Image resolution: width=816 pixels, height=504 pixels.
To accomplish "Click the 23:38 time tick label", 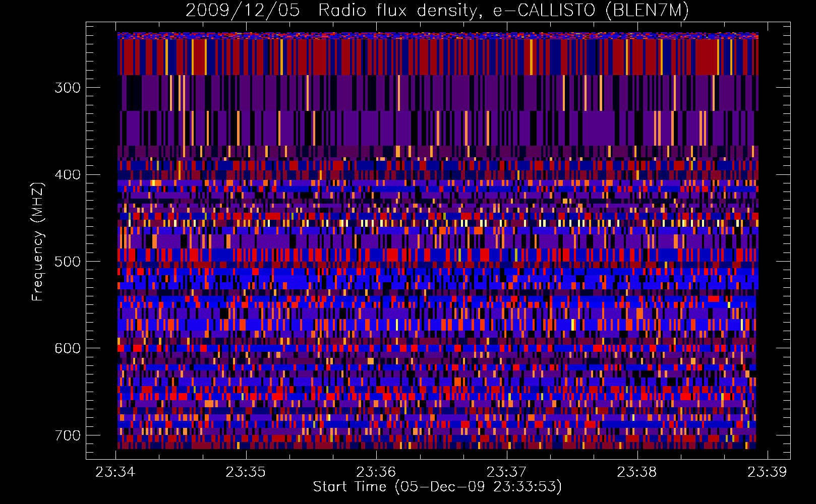I will coord(637,472).
